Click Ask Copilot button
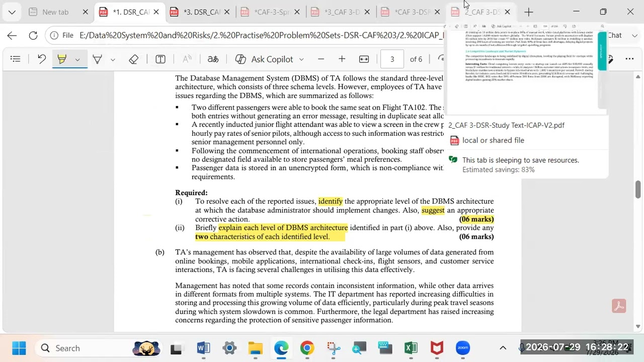Viewport: 644px width, 362px height. 264,59
